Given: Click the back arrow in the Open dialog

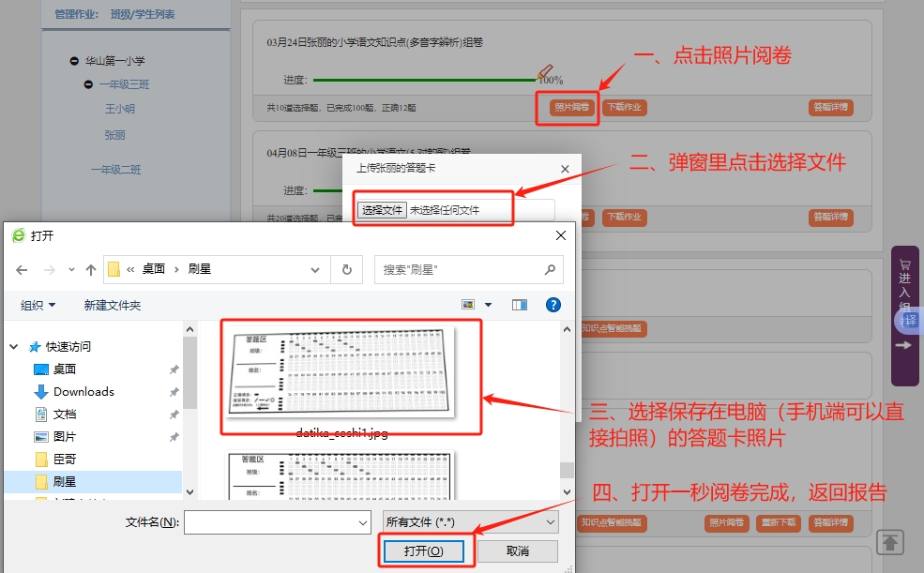Looking at the screenshot, I should click(x=23, y=270).
